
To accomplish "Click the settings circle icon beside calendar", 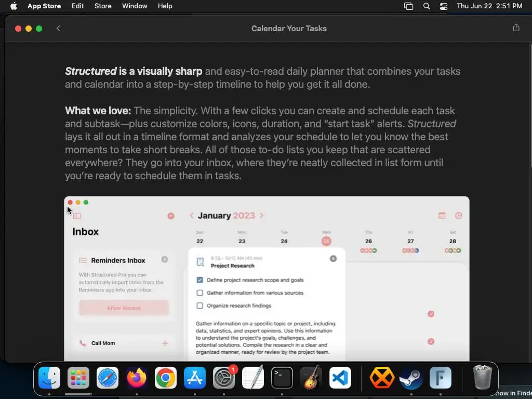I will pyautogui.click(x=458, y=216).
